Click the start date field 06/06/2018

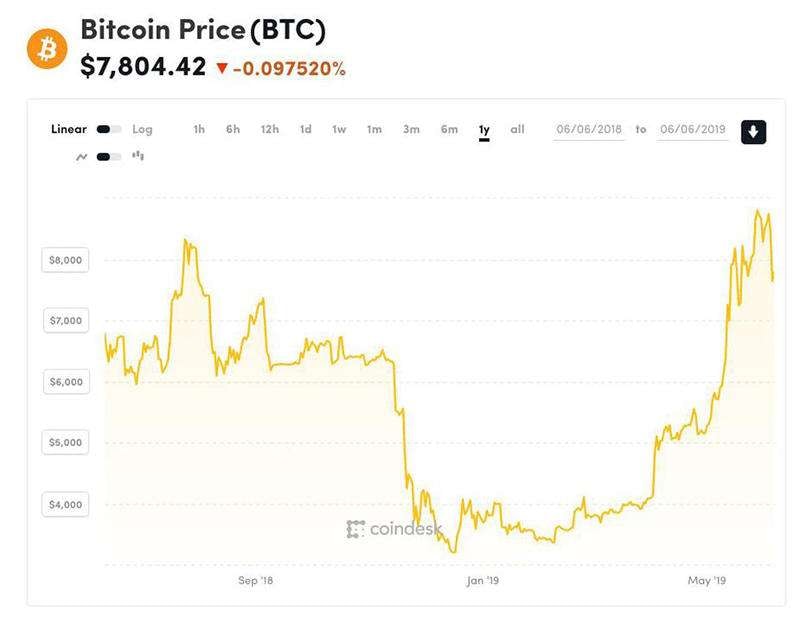tap(590, 129)
